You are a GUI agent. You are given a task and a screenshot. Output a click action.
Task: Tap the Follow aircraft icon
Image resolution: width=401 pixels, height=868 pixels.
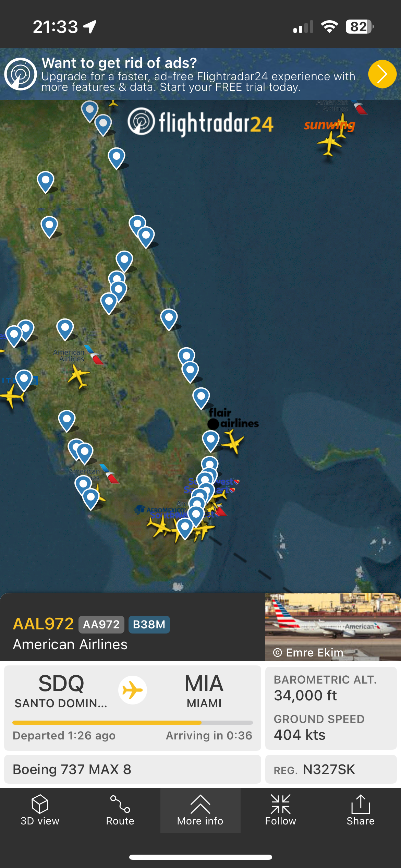coord(280,810)
